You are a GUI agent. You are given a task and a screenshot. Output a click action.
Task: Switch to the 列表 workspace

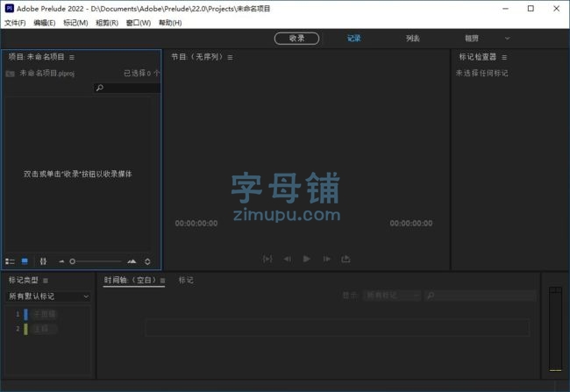tap(413, 39)
